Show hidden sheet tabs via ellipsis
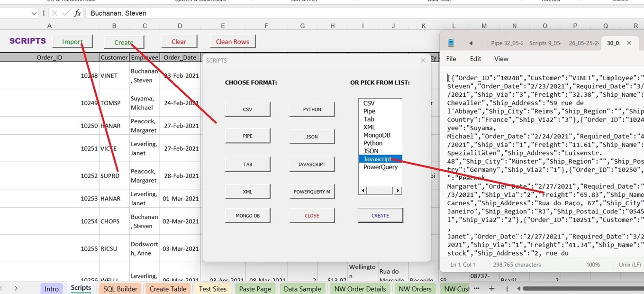Screen dimensions: 644x294 pos(477,288)
